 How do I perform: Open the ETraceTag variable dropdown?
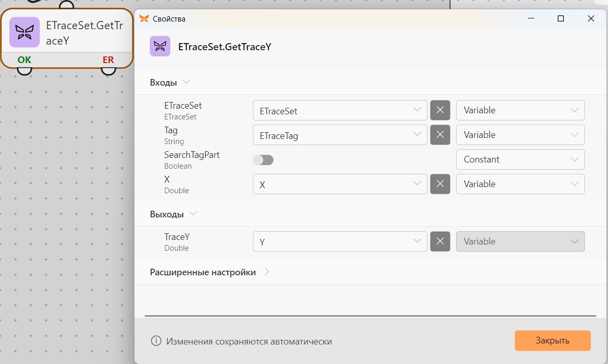pyautogui.click(x=340, y=135)
